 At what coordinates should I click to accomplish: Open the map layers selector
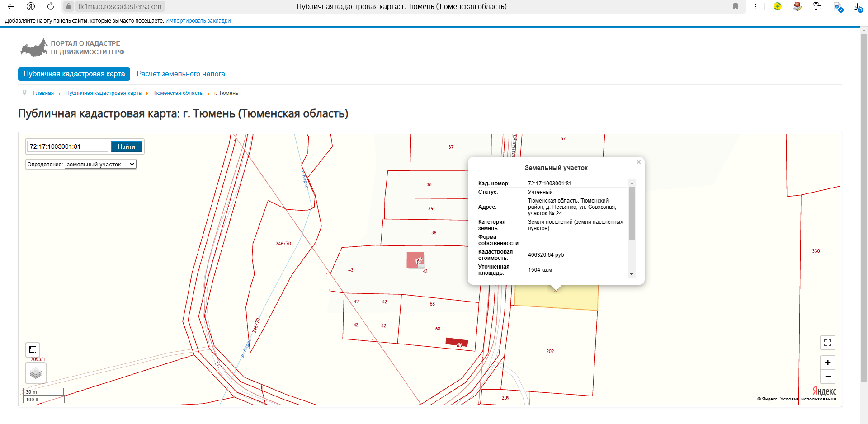[35, 373]
